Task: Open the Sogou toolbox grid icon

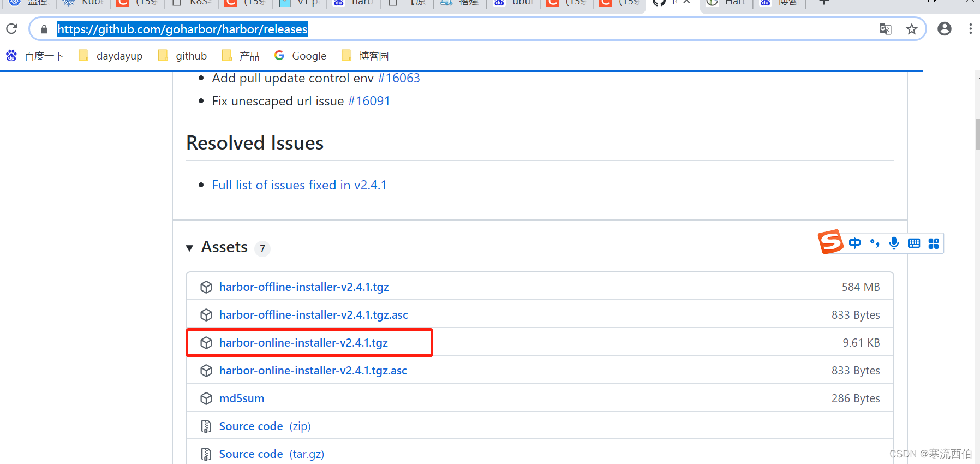Action: pos(934,243)
